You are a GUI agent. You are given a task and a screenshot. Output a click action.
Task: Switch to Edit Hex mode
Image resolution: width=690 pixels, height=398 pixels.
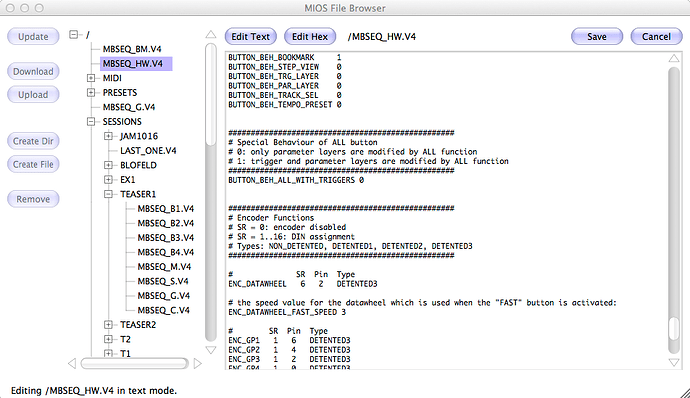tap(310, 37)
